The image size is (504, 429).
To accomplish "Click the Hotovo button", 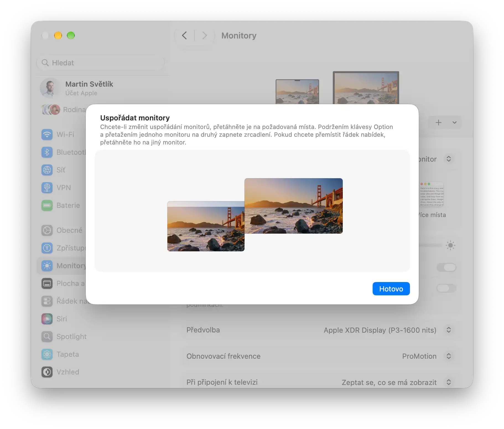I will [x=391, y=289].
